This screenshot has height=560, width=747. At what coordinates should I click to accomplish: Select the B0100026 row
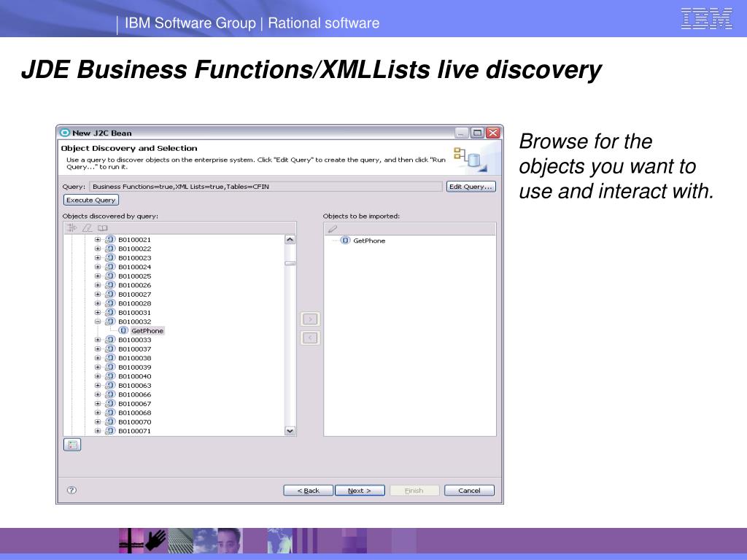[x=135, y=285]
